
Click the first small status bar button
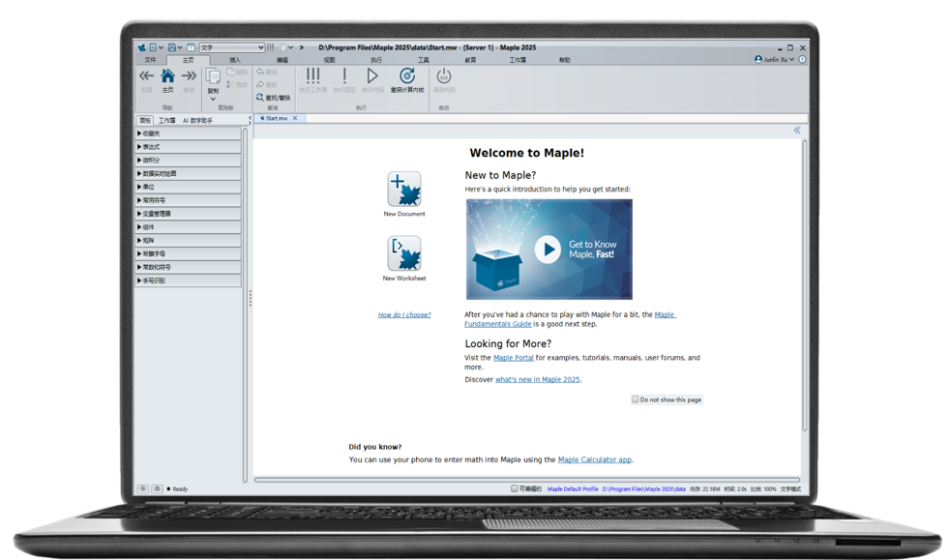pos(143,488)
